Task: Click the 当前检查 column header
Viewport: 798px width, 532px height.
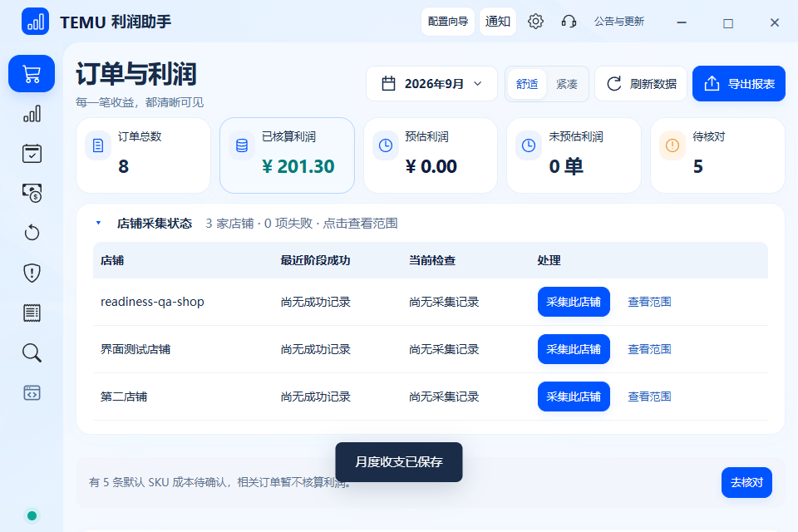Action: tap(432, 261)
